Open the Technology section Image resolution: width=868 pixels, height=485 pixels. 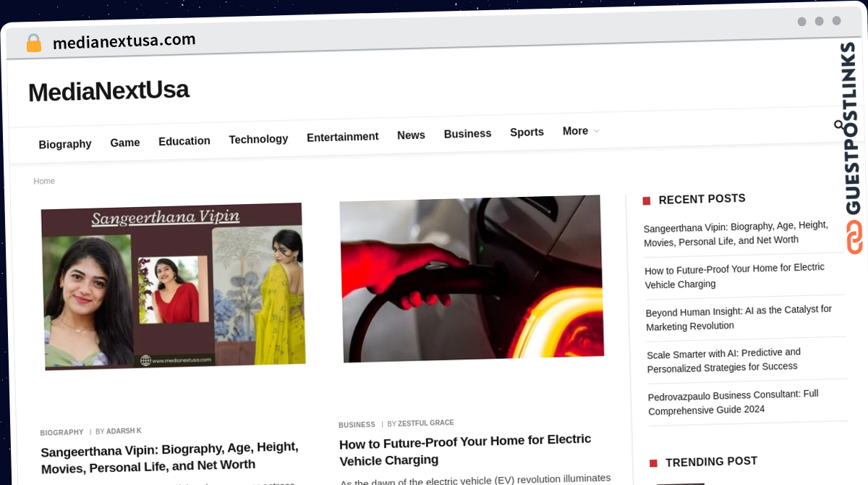point(258,139)
